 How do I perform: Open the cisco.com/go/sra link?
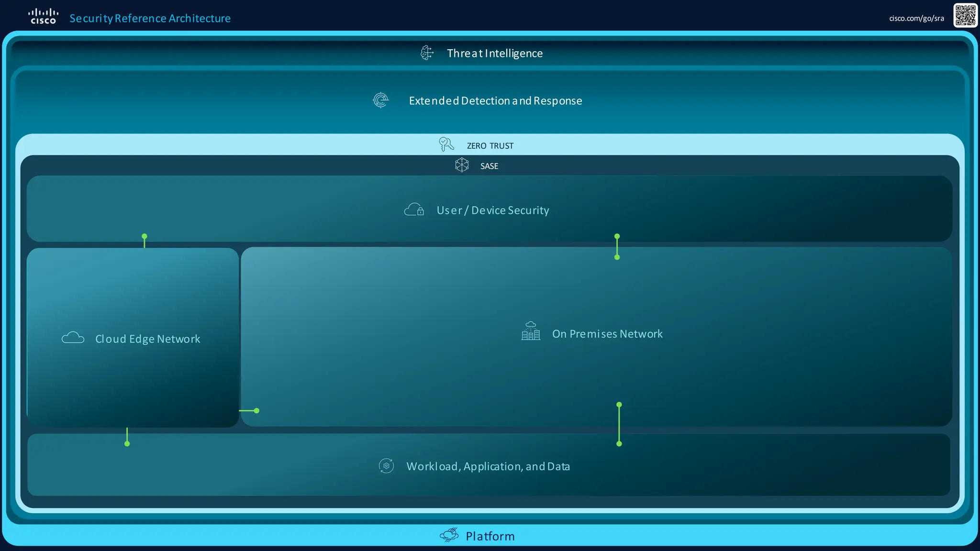tap(916, 19)
